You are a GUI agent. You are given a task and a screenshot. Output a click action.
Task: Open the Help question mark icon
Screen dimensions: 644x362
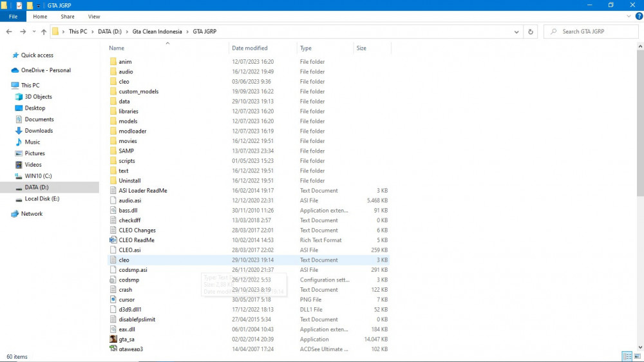pyautogui.click(x=639, y=17)
